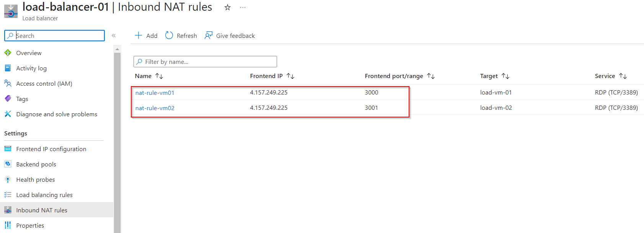Viewport: 644px width, 233px height.
Task: Click Frontend IP of nat-rule-vm02 row
Action: tap(269, 108)
